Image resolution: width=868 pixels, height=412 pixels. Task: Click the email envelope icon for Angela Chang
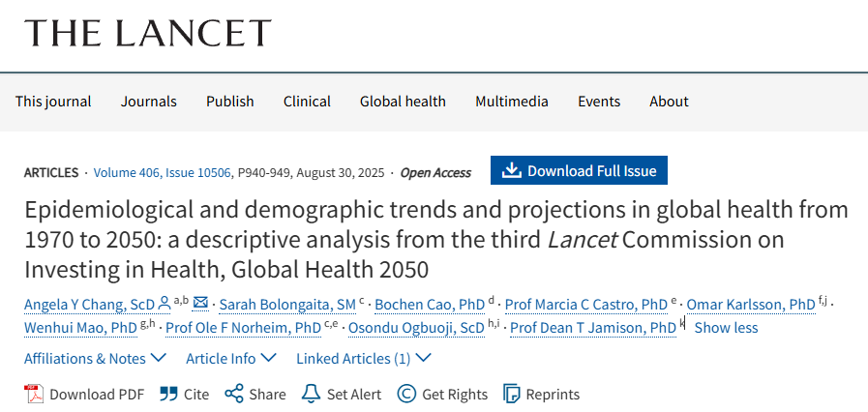coord(200,303)
